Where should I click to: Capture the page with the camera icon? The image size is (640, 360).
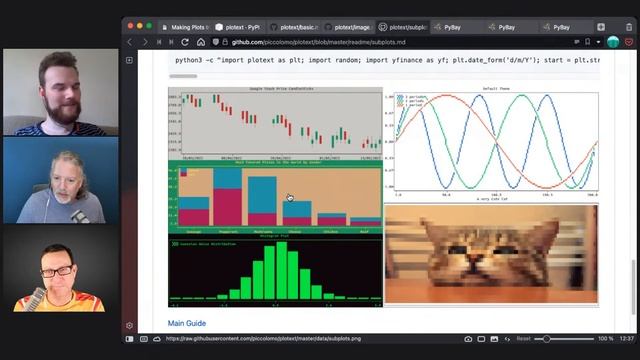[x=468, y=339]
